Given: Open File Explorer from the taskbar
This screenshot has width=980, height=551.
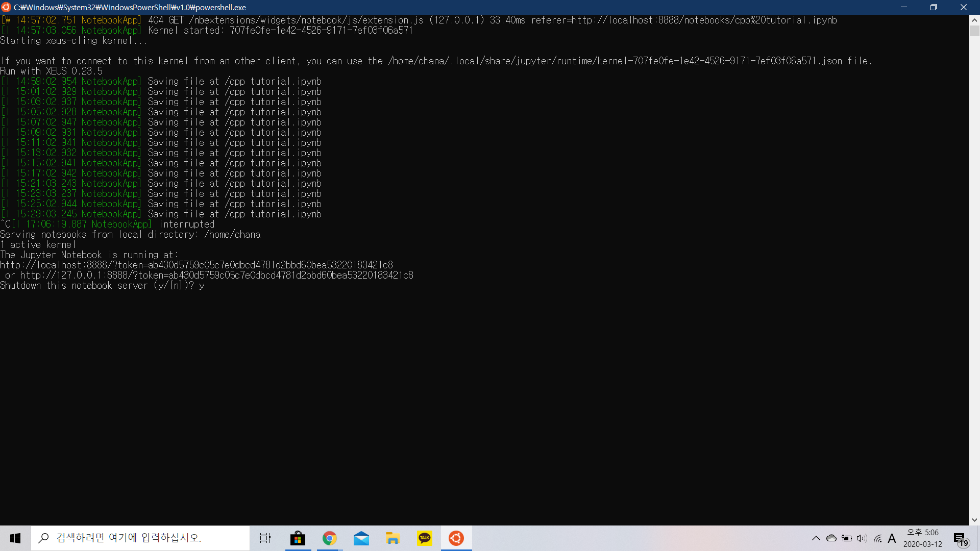Looking at the screenshot, I should tap(393, 538).
